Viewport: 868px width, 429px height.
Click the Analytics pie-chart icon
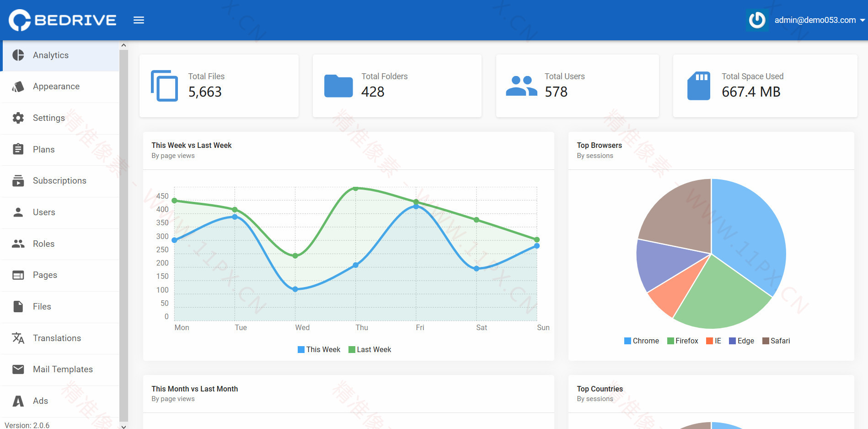[18, 55]
